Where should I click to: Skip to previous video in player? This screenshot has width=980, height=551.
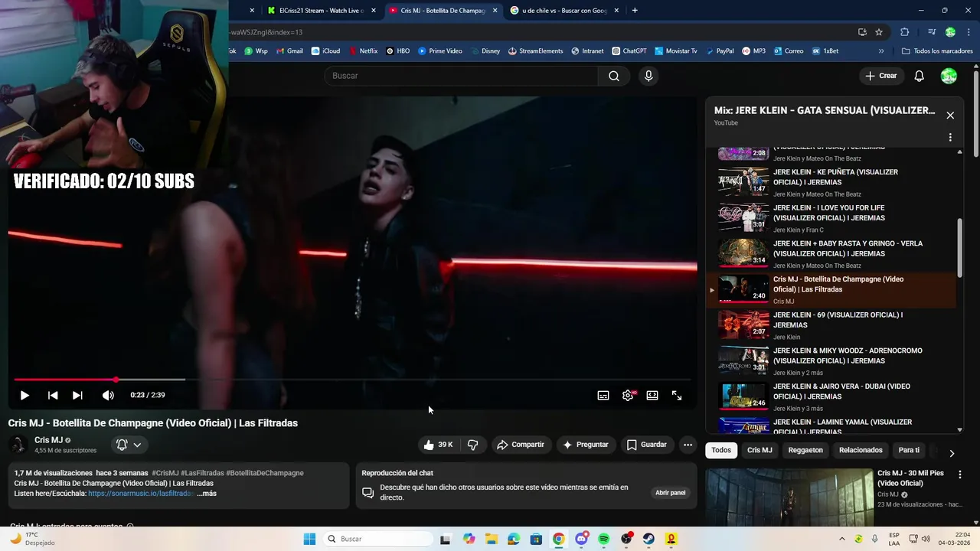pos(53,396)
